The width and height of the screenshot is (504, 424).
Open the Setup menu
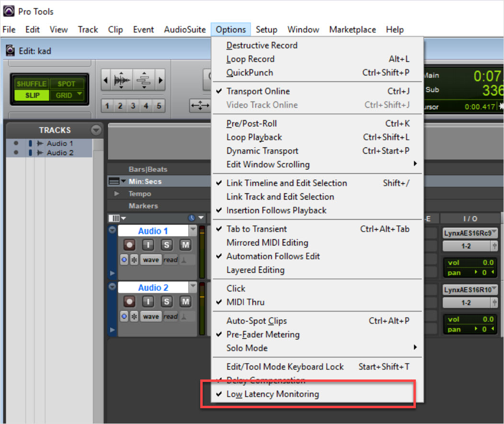(266, 30)
